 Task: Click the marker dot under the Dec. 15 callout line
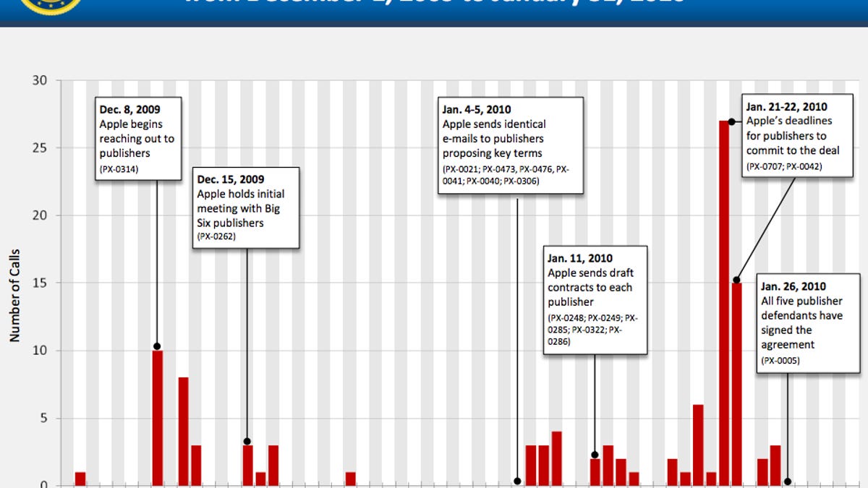(247, 441)
